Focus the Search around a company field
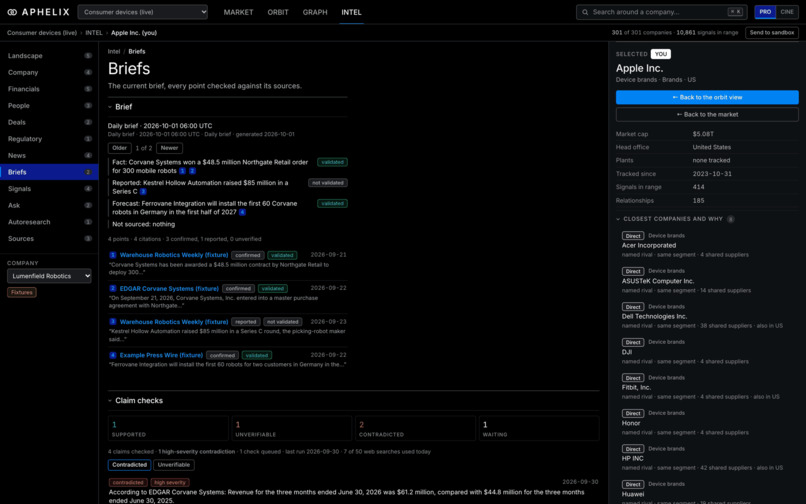Screen dimensions: 806x504 tap(661, 12)
